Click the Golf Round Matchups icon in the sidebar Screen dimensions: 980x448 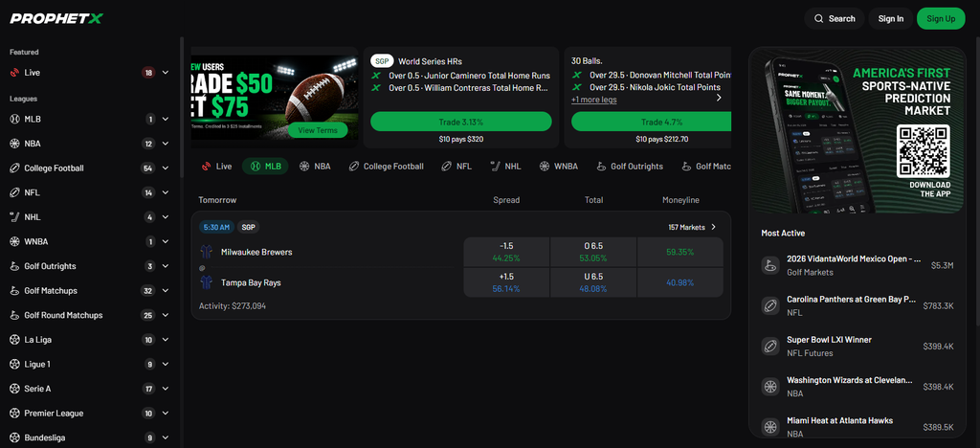[15, 316]
